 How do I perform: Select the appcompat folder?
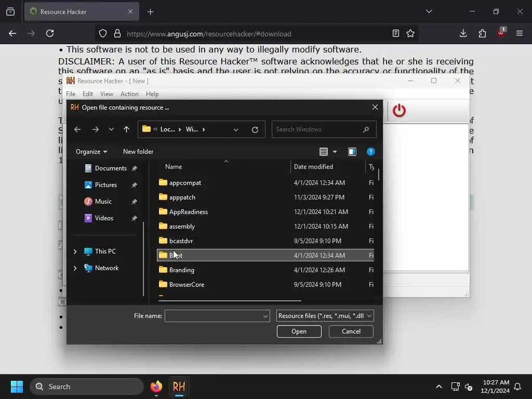click(265, 182)
